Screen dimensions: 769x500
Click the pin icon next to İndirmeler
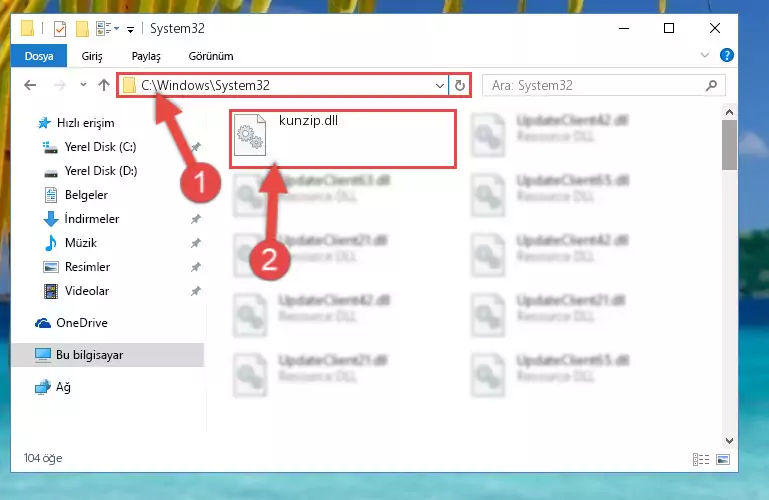(x=196, y=219)
